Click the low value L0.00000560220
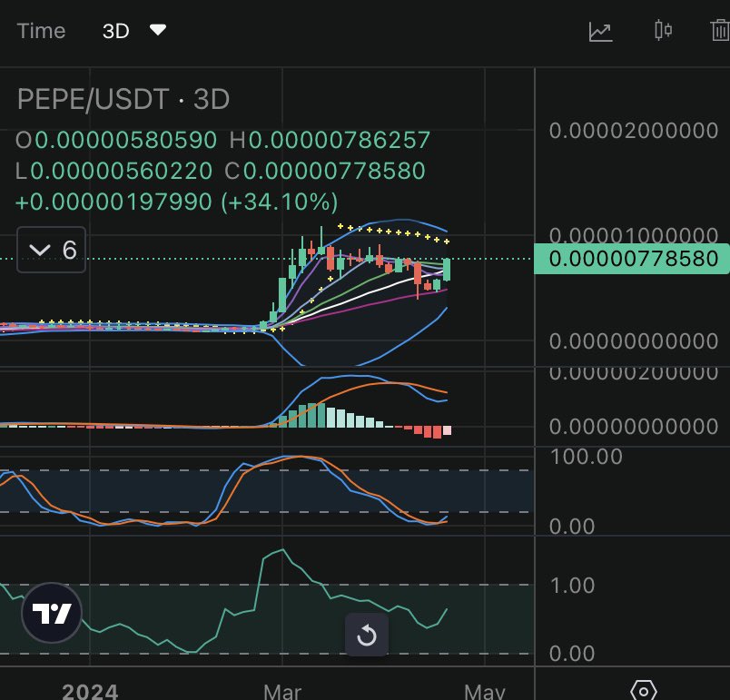This screenshot has width=730, height=700. click(x=114, y=171)
